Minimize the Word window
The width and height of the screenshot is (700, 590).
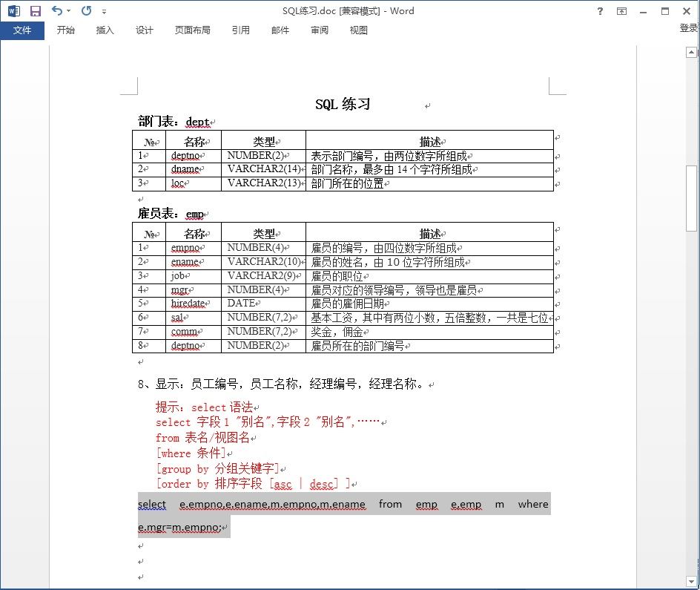pos(643,12)
